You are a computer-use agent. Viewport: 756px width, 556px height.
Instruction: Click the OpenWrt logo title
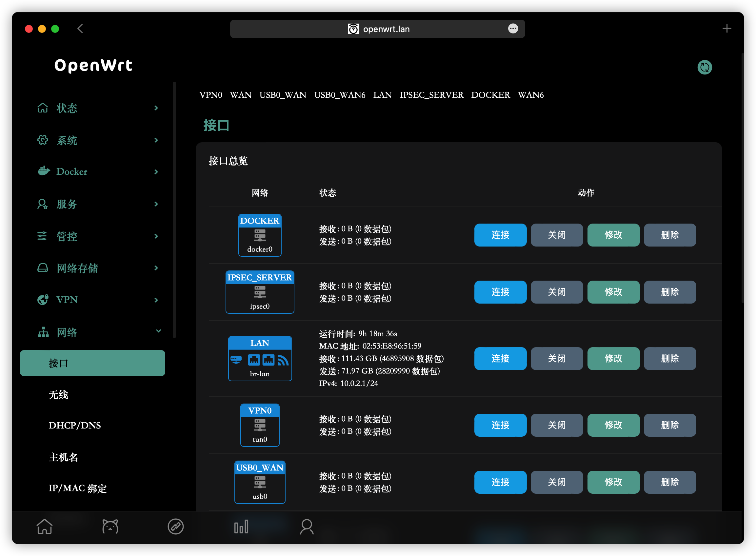click(93, 65)
